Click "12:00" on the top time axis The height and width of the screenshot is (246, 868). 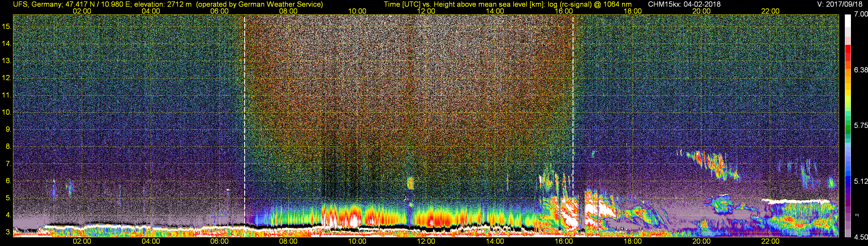pos(426,11)
